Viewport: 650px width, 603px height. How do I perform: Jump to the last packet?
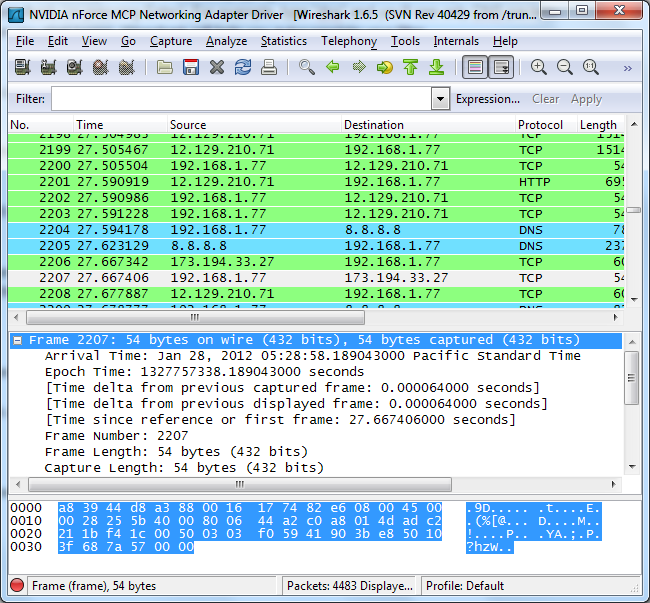pyautogui.click(x=436, y=68)
